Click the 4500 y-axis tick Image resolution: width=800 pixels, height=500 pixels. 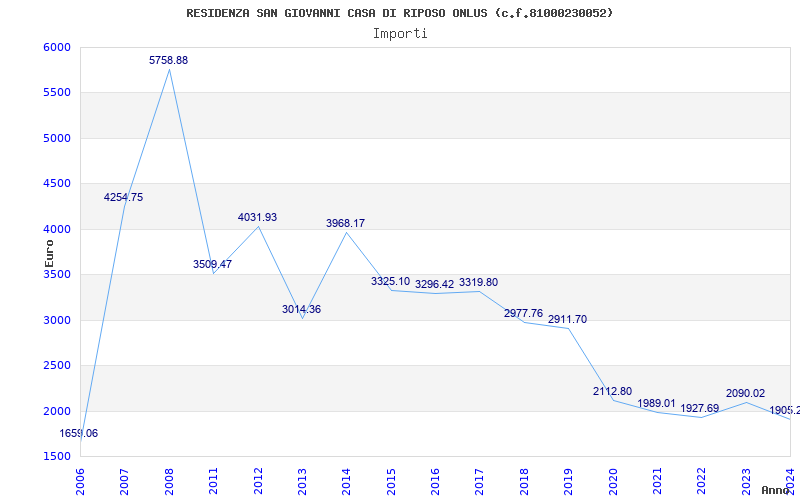pos(56,184)
